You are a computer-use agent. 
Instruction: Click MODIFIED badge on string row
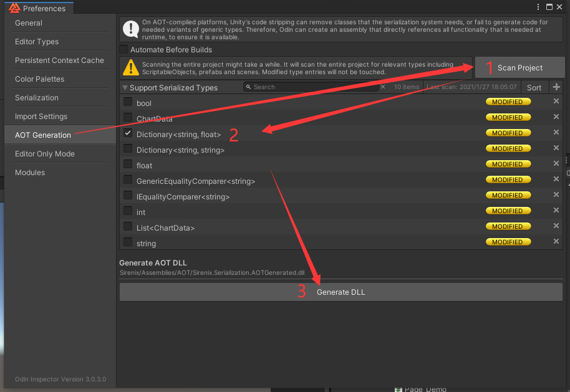(508, 242)
